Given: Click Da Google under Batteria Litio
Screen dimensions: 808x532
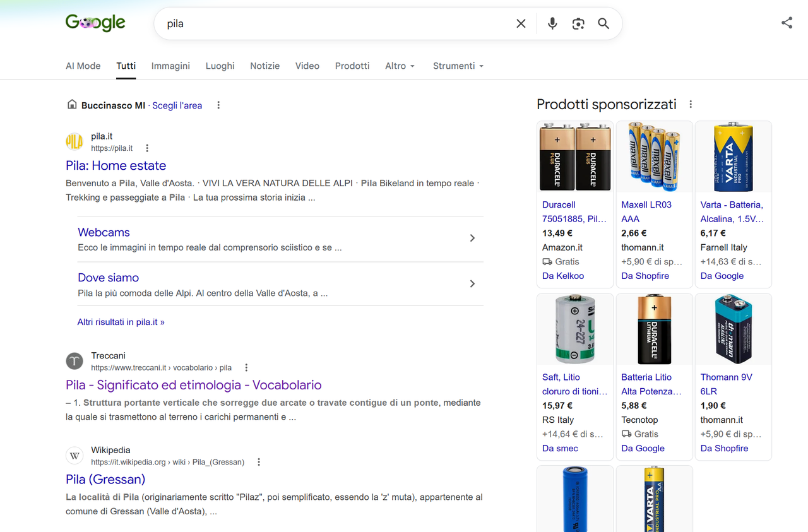Looking at the screenshot, I should click(x=643, y=448).
